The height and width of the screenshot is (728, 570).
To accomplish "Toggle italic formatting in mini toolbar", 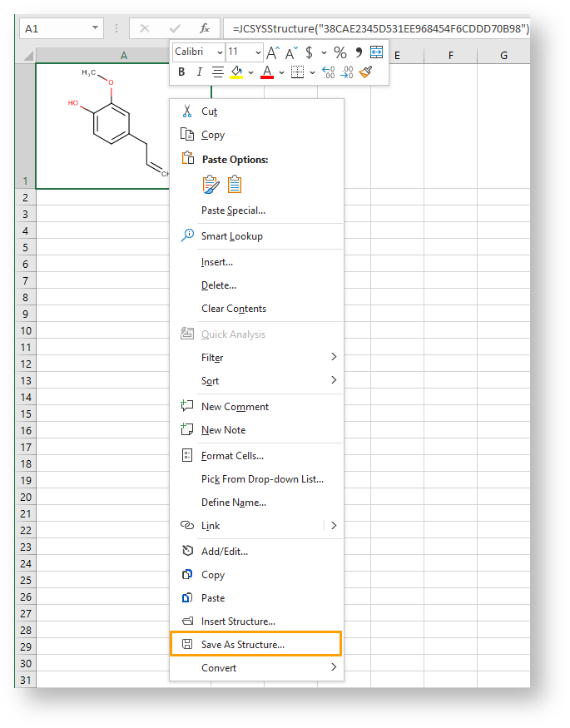I will tap(199, 72).
